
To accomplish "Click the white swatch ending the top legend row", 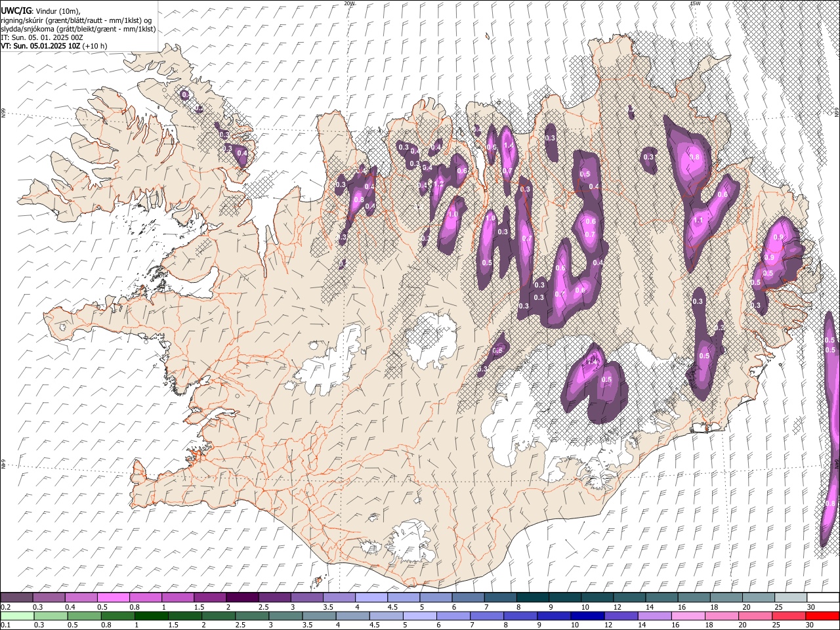I will (822, 597).
